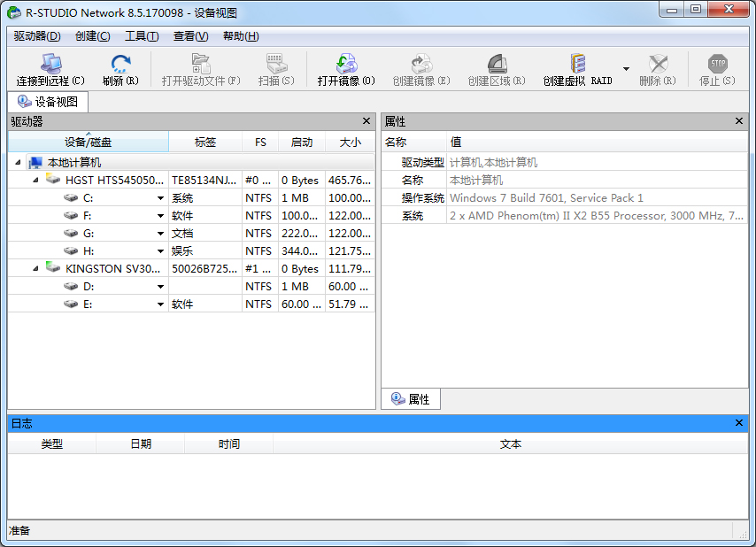Sort by 大小 column header
The image size is (756, 547).
pos(351,143)
